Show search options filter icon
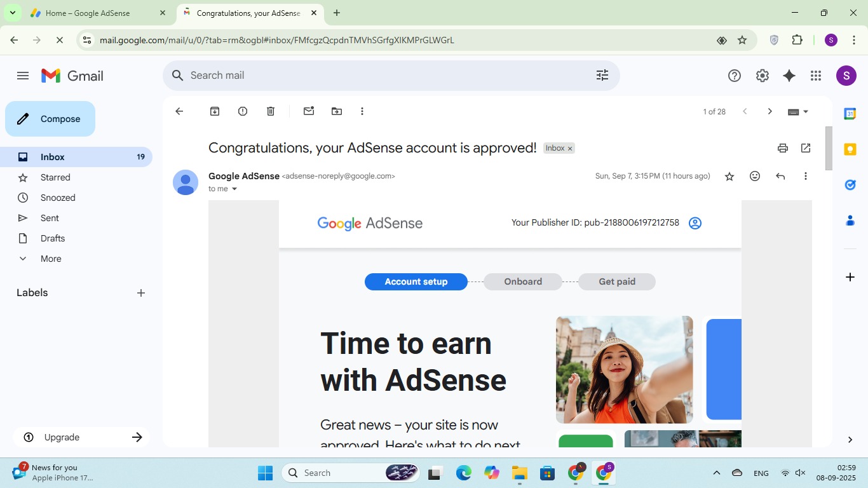Image resolution: width=868 pixels, height=488 pixels. tap(602, 76)
